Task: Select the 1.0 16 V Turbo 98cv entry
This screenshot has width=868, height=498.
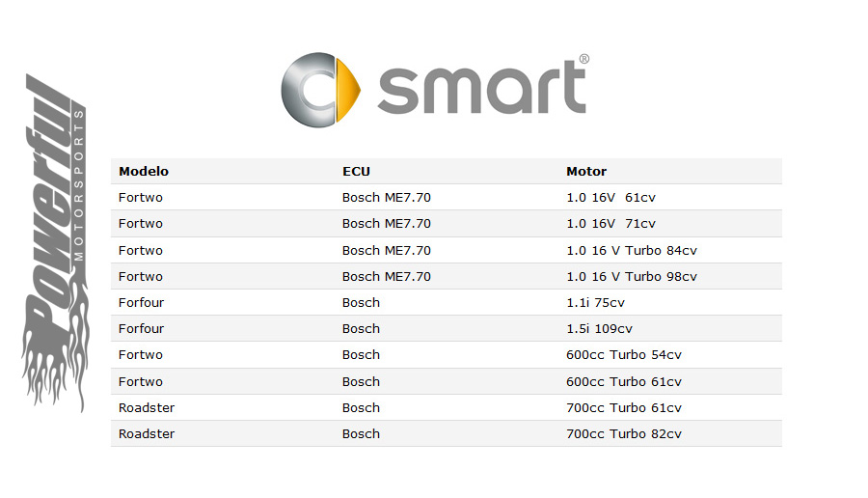Action: pyautogui.click(x=631, y=276)
